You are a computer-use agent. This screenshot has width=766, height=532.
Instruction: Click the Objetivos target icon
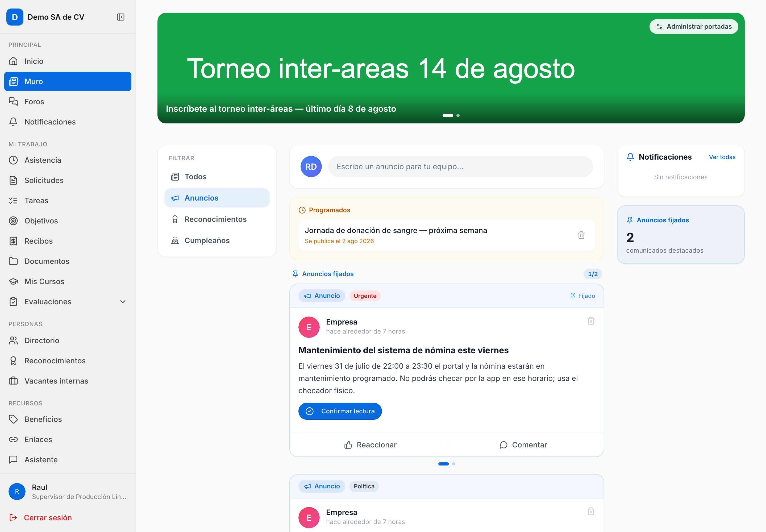(x=13, y=221)
